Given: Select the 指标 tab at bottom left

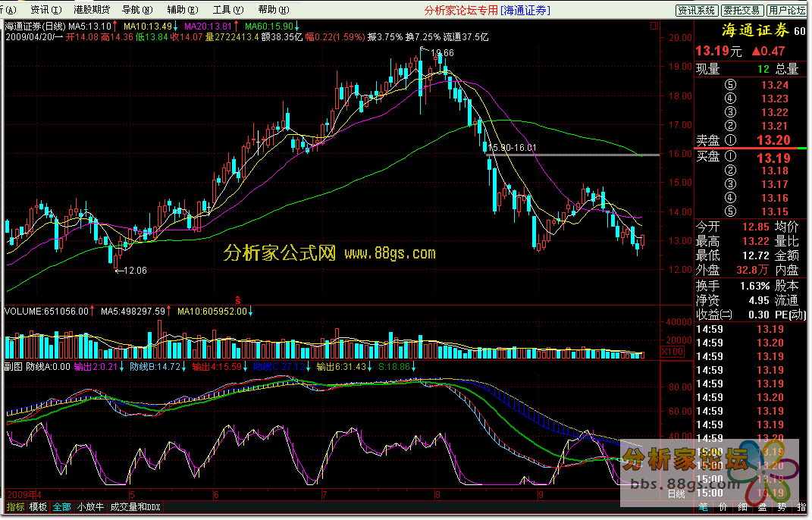Looking at the screenshot, I should point(15,508).
